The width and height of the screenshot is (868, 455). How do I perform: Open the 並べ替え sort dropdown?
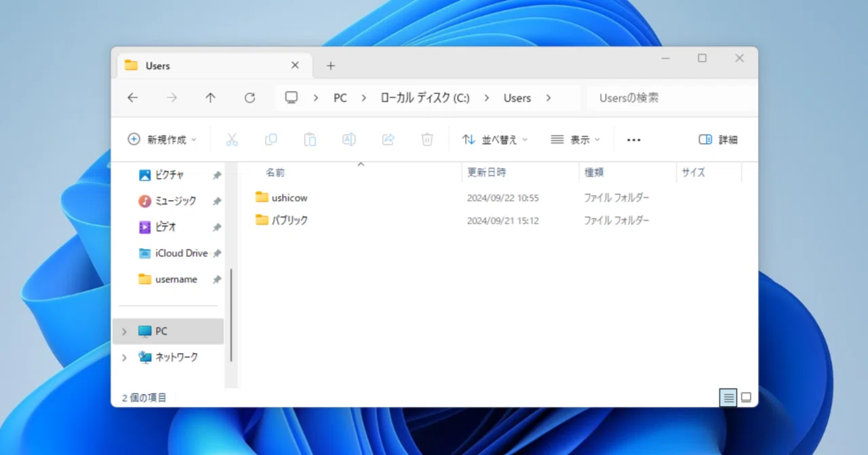pyautogui.click(x=495, y=140)
